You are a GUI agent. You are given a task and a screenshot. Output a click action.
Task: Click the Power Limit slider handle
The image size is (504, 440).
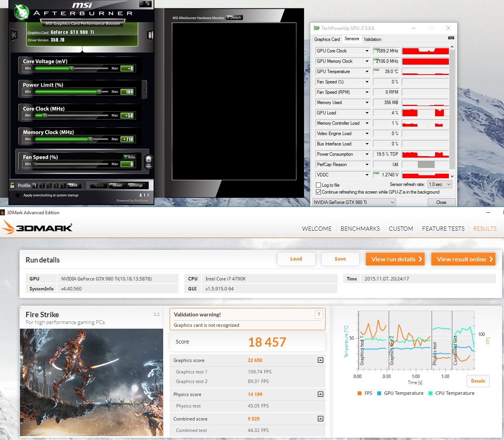[x=99, y=91]
